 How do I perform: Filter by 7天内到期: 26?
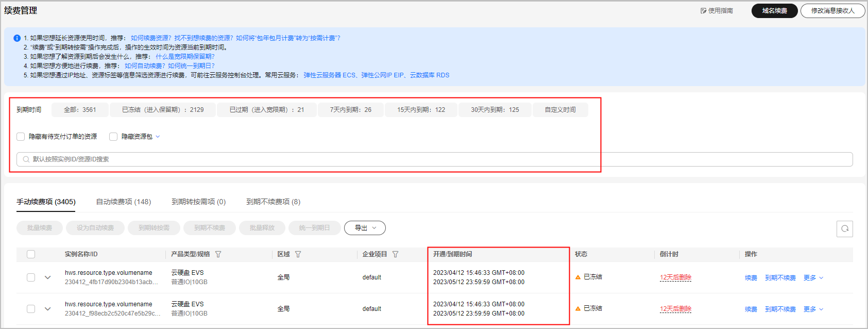[x=350, y=110]
